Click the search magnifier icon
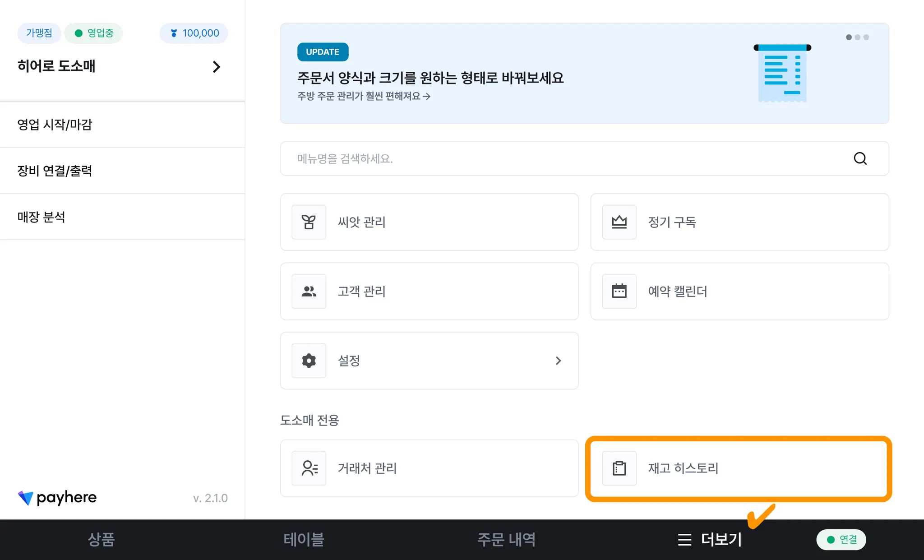924x560 pixels. [x=860, y=158]
